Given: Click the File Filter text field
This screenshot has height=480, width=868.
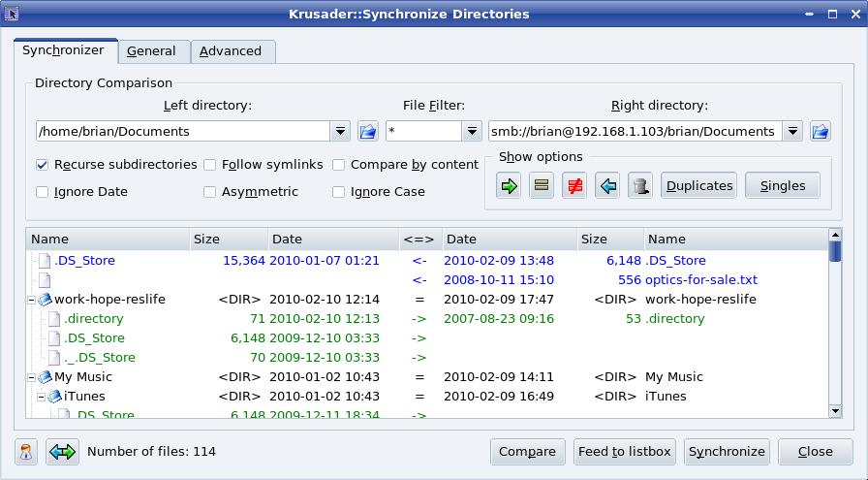Looking at the screenshot, I should click(x=424, y=131).
